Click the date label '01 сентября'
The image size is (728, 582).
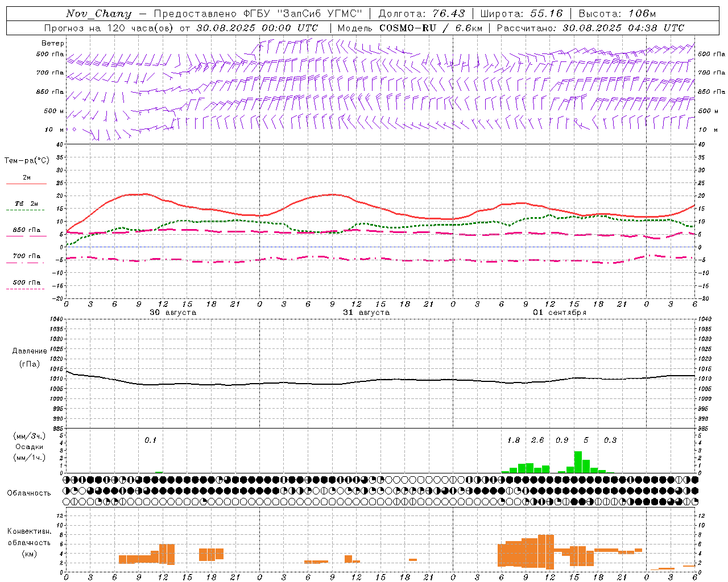(560, 313)
